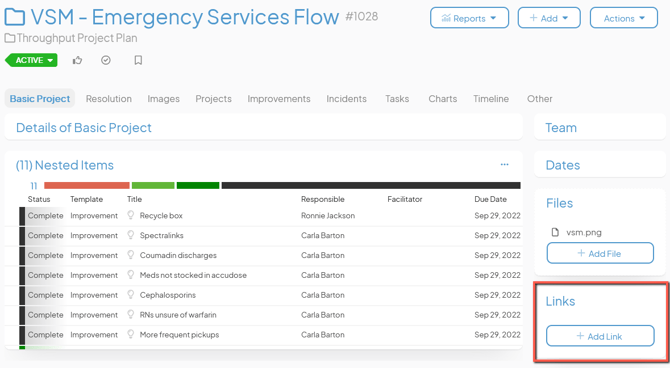This screenshot has height=368, width=670.
Task: Open the Throughput Project Plan breadcrumb
Action: pos(77,38)
